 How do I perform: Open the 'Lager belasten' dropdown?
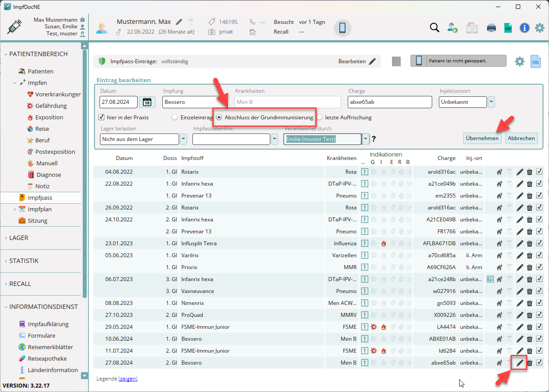[x=183, y=139]
